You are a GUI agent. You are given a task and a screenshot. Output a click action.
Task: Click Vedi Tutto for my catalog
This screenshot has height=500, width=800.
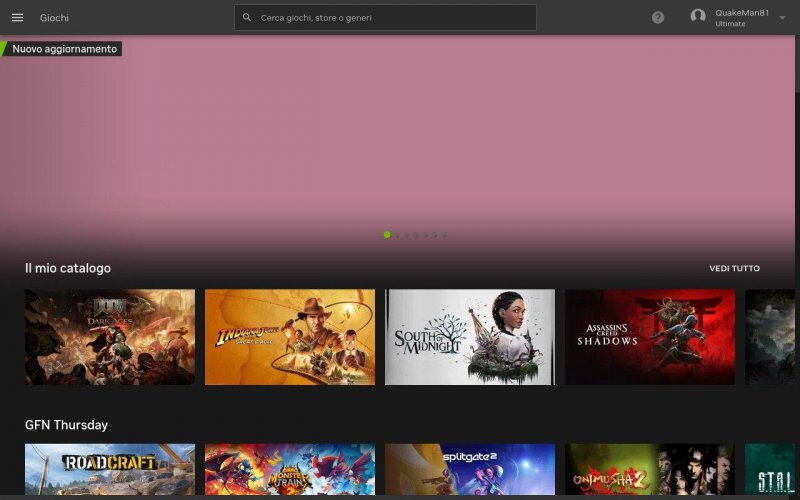[x=734, y=269]
